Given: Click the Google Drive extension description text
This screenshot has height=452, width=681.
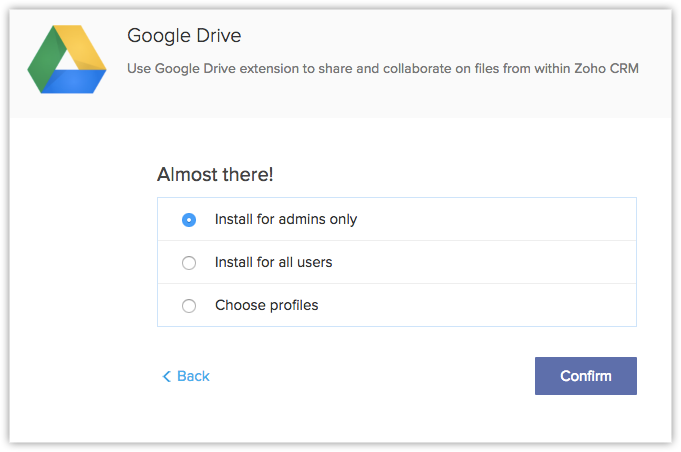Looking at the screenshot, I should click(382, 69).
